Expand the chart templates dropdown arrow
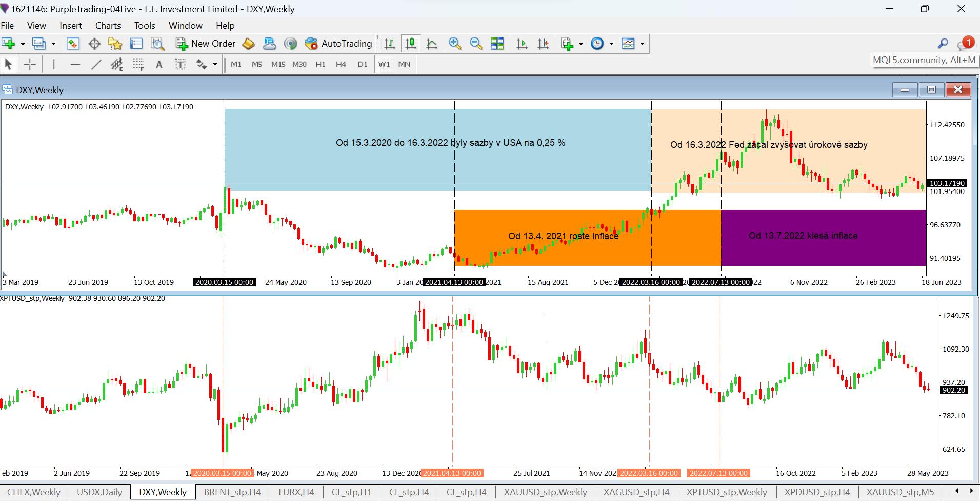 (x=642, y=44)
